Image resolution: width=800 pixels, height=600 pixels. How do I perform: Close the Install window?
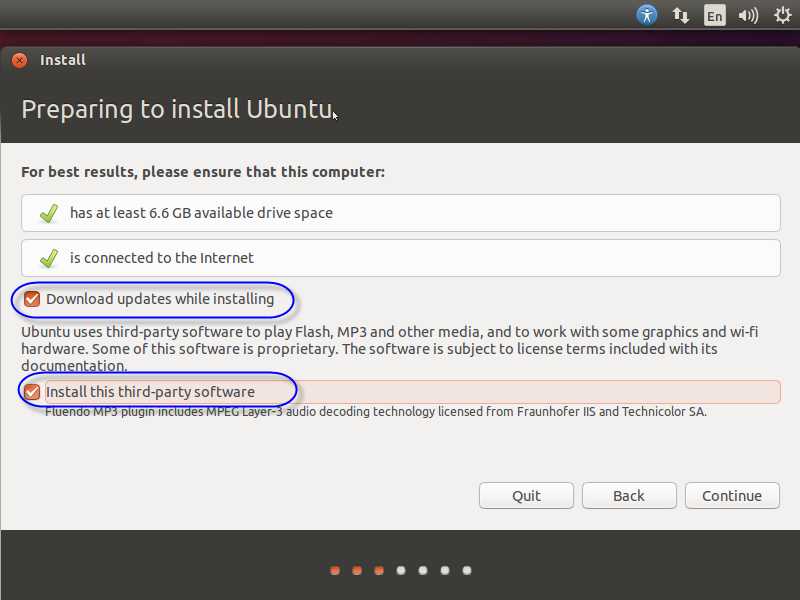coord(19,60)
